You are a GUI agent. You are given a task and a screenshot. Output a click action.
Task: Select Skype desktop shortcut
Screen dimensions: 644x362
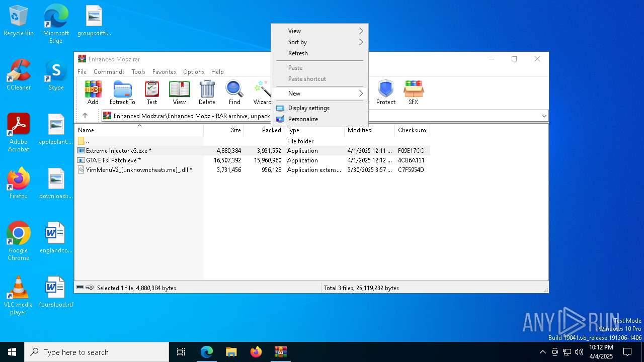tap(56, 75)
